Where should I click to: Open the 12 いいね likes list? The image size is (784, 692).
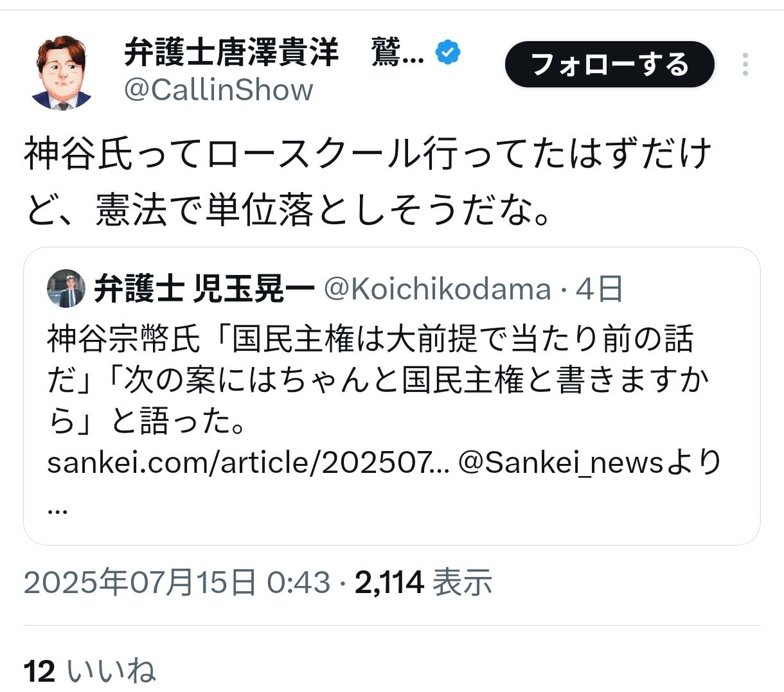click(90, 671)
